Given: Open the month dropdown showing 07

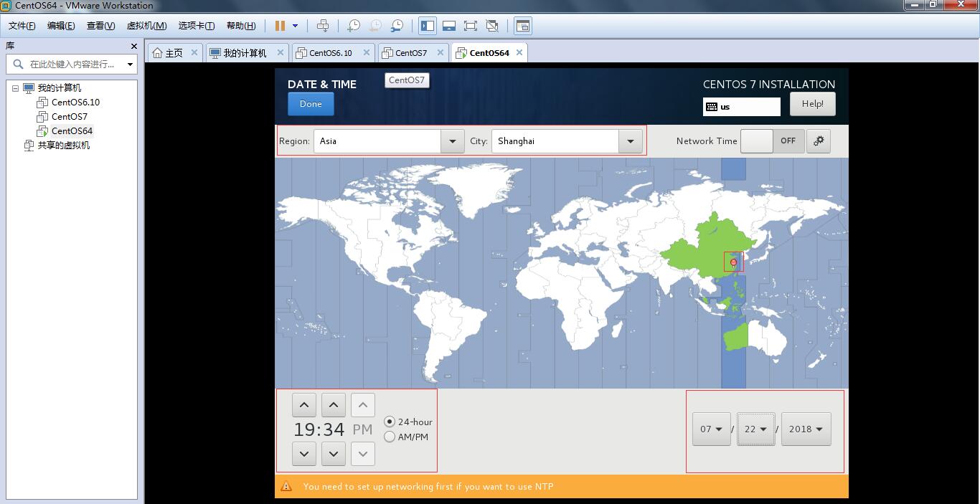Looking at the screenshot, I should tap(712, 429).
